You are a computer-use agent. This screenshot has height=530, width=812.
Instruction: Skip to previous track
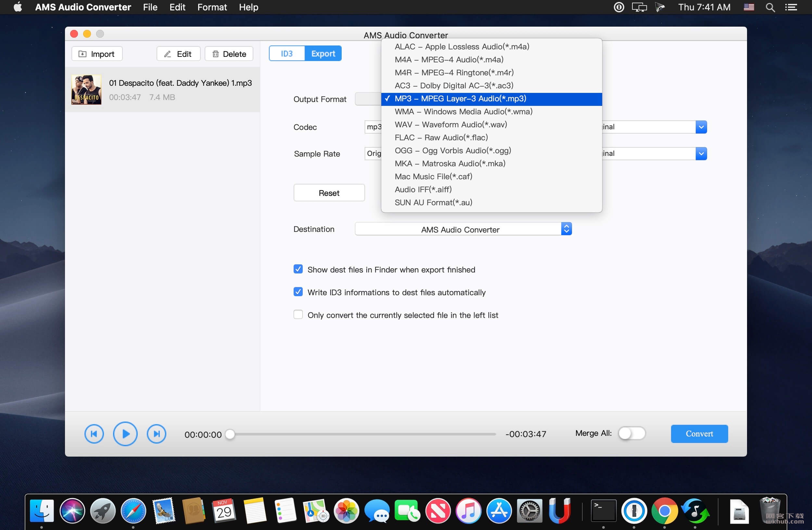(94, 434)
